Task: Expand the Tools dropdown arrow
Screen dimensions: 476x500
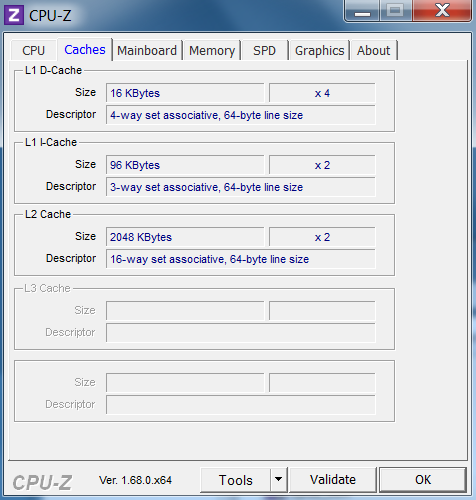Action: 279,480
